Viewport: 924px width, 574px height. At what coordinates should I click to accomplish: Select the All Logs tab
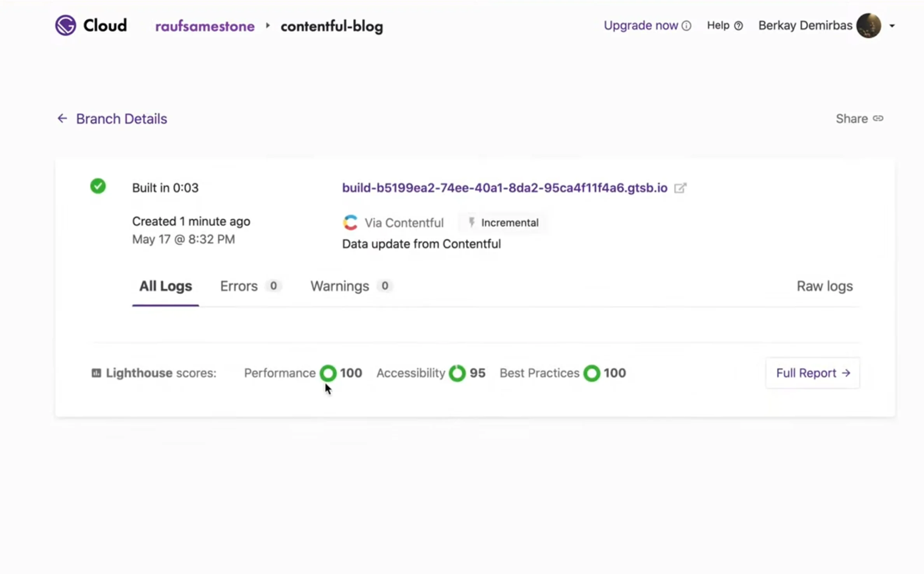pos(166,286)
